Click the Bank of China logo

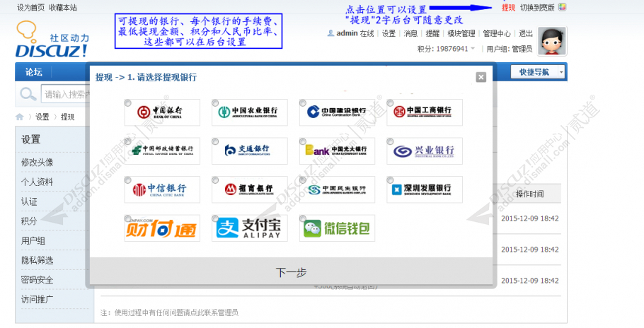[162, 112]
